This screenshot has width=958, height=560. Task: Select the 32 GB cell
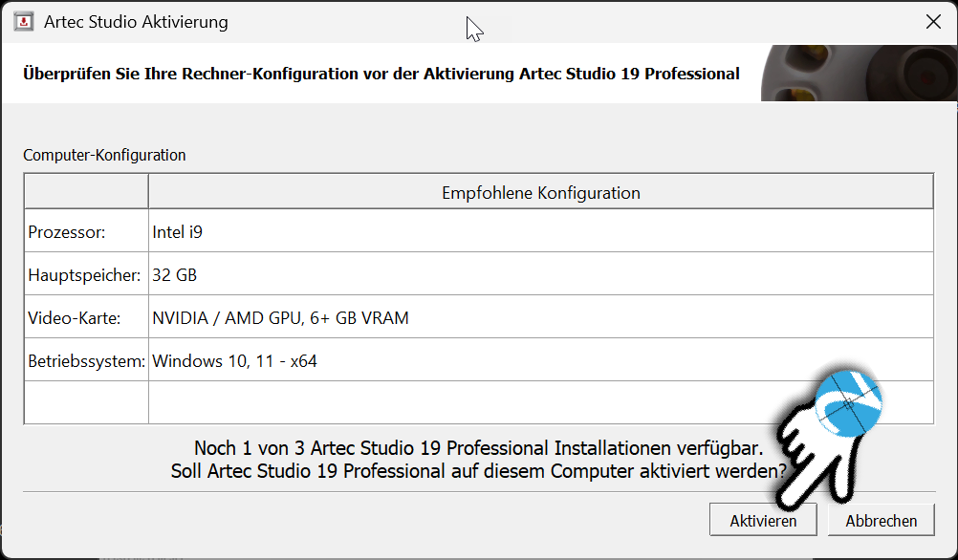[x=541, y=275]
